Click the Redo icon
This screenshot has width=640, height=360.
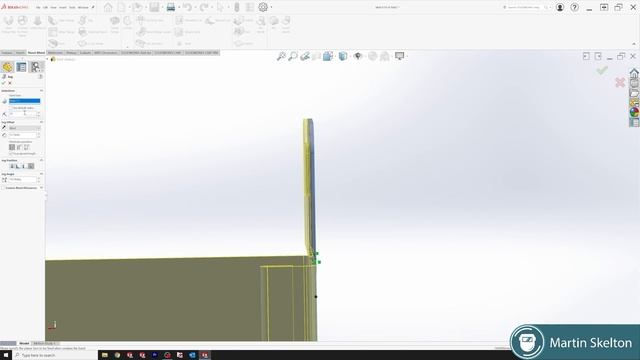pyautogui.click(x=204, y=7)
